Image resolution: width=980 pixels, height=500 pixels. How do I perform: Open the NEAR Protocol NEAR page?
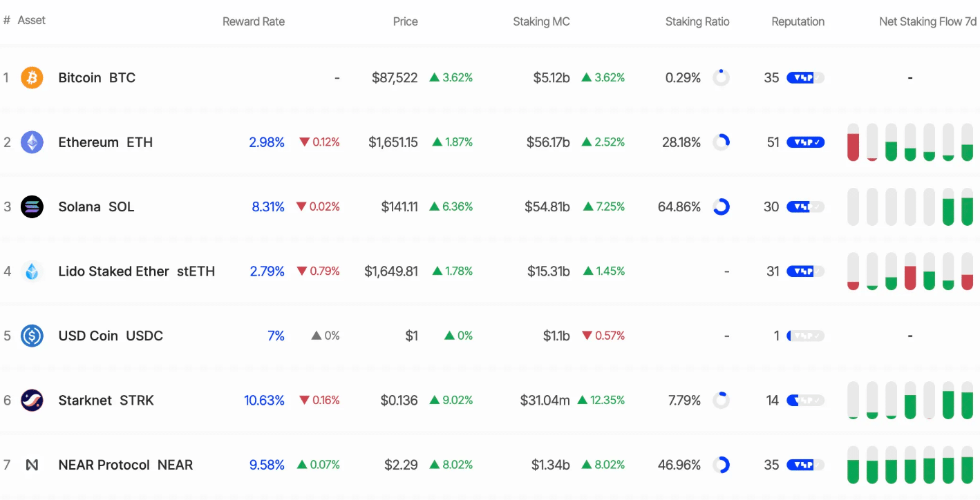pos(126,465)
